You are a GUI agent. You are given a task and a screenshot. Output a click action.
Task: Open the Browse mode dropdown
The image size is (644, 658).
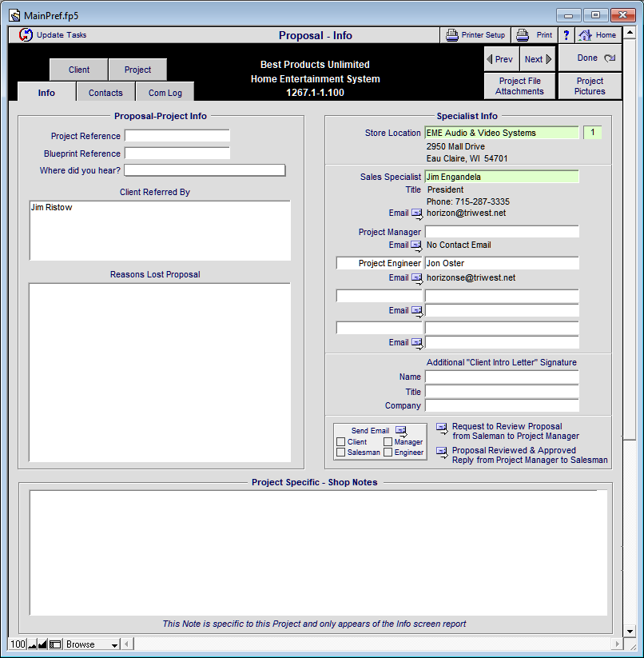tap(92, 644)
